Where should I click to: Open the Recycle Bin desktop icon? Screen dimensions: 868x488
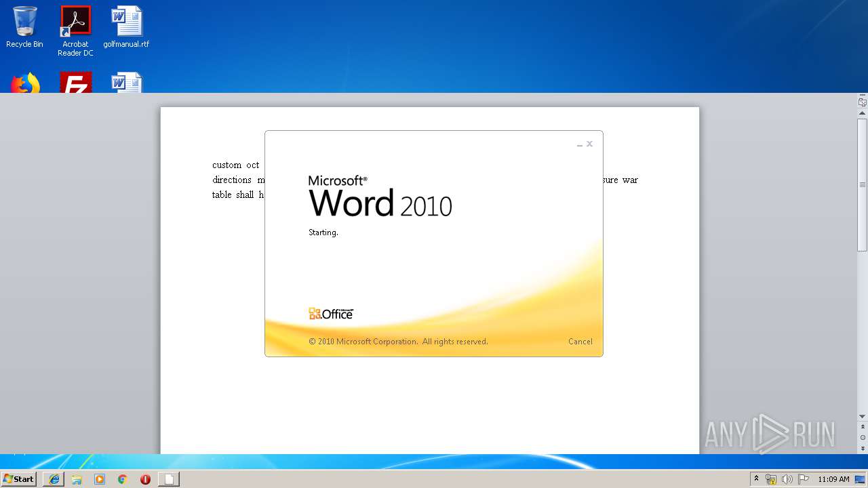pyautogui.click(x=24, y=27)
